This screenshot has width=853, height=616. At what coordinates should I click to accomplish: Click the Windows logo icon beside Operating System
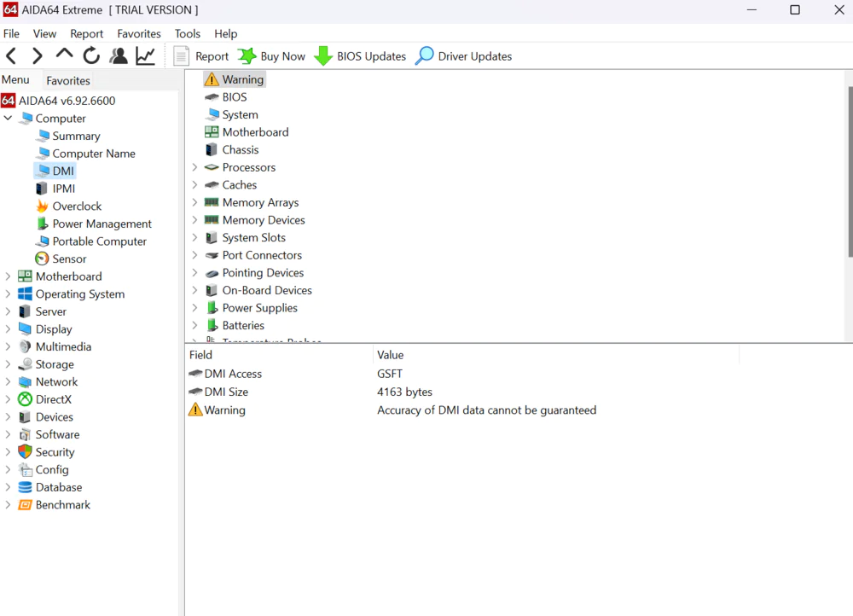(25, 293)
